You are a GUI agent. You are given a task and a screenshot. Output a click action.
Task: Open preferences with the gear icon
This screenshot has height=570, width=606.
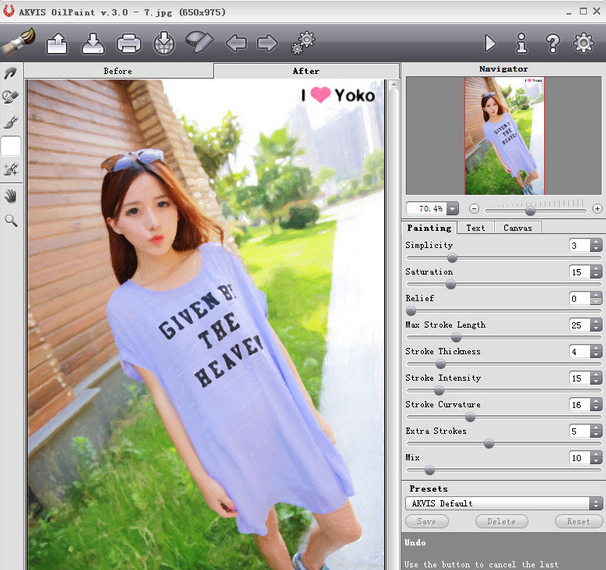tap(583, 43)
